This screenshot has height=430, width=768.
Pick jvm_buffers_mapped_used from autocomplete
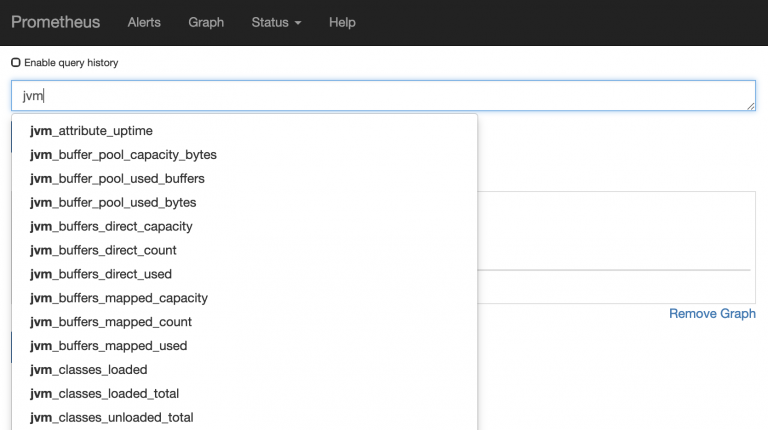(x=109, y=347)
